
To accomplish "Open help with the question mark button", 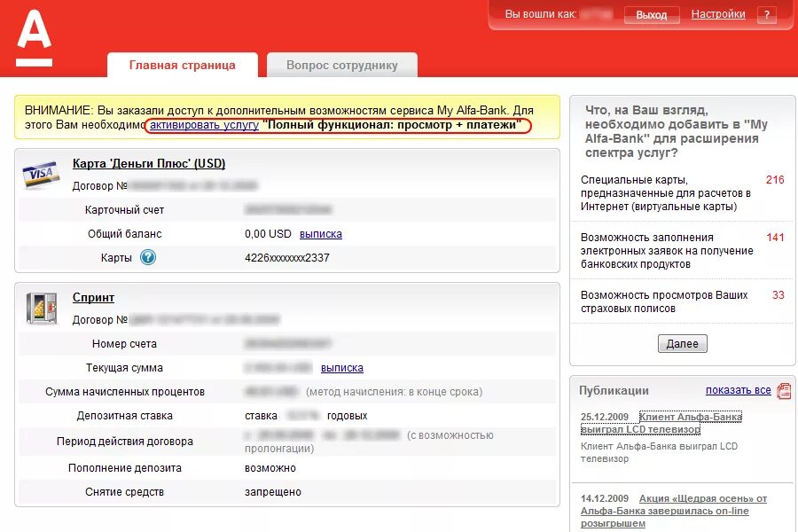I will [767, 14].
